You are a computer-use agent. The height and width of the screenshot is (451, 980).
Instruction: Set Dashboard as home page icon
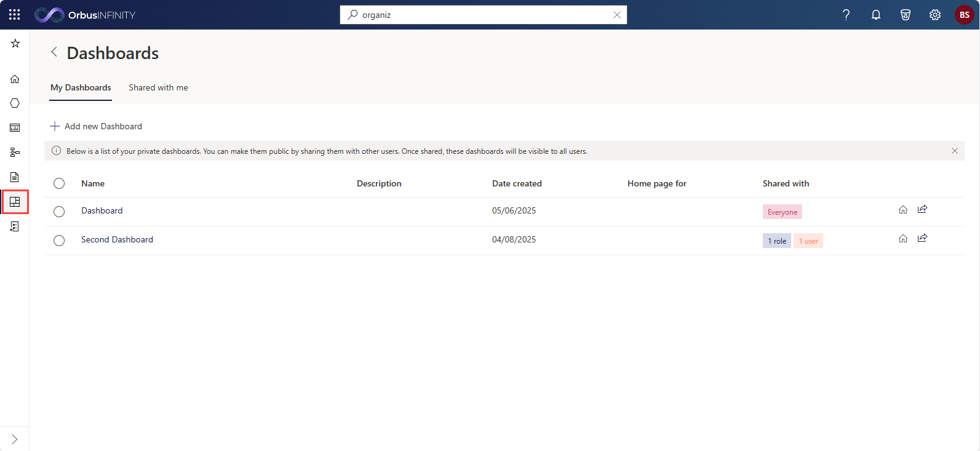(x=903, y=209)
